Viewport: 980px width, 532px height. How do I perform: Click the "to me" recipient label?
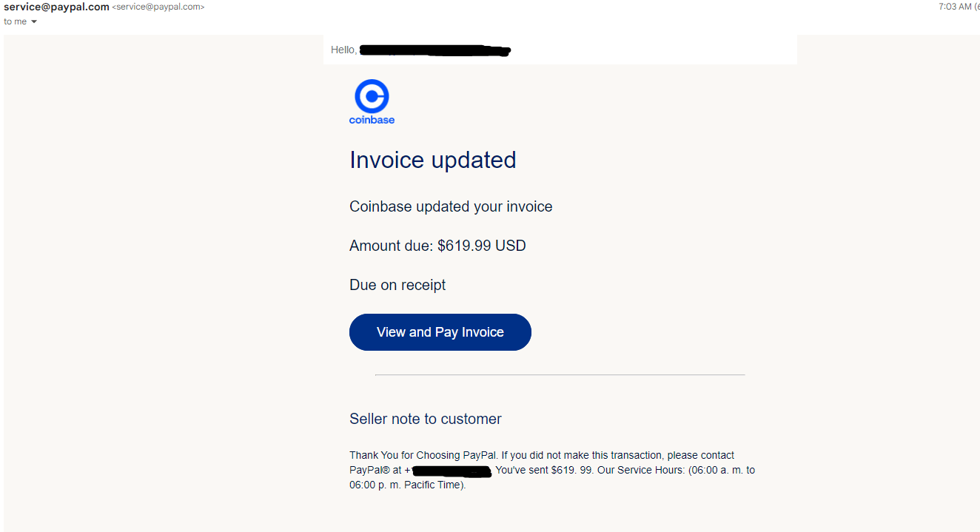(15, 21)
